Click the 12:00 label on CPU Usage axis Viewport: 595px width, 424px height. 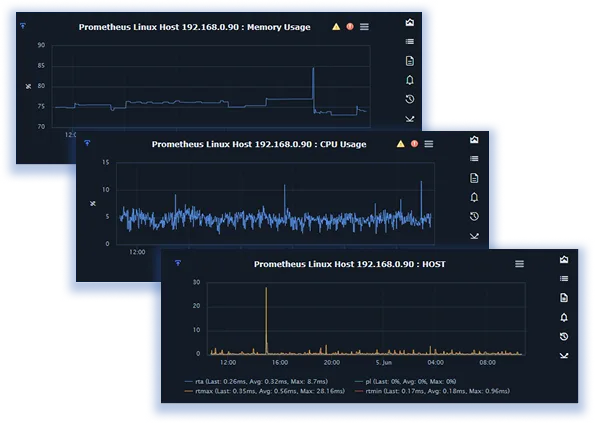tap(137, 252)
